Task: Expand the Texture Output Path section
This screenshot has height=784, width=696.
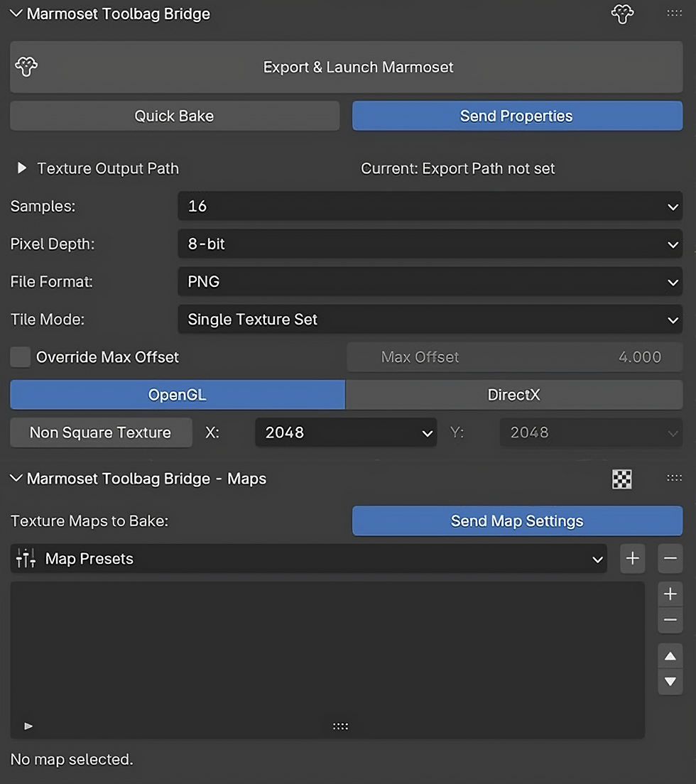Action: click(22, 168)
